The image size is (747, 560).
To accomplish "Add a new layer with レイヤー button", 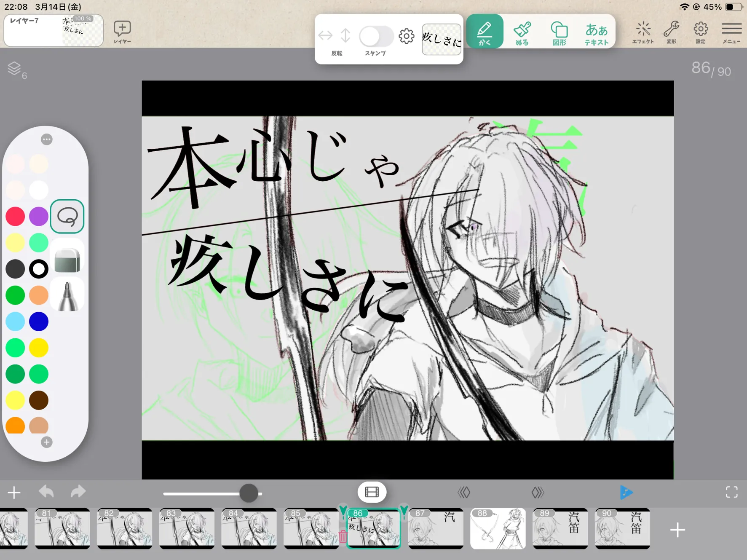I will pyautogui.click(x=122, y=32).
